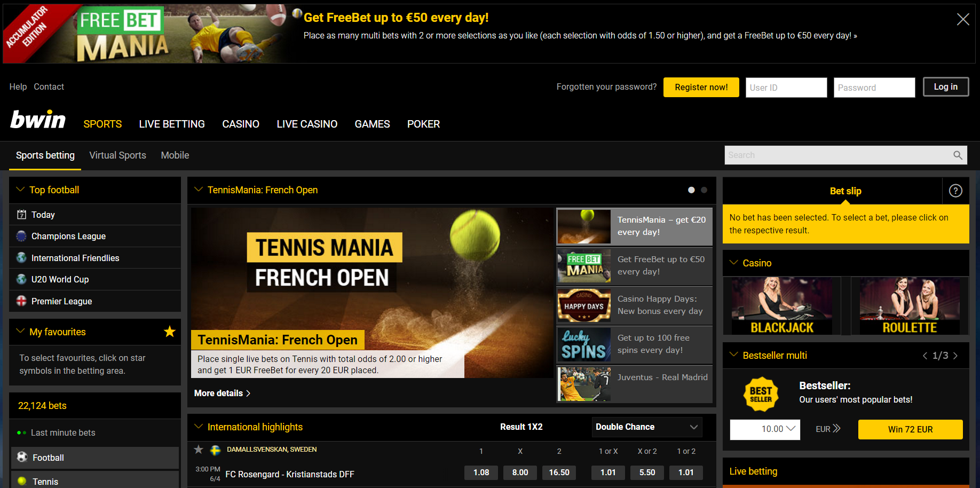
Task: Click the Win 72 EUR button
Action: [x=910, y=429]
